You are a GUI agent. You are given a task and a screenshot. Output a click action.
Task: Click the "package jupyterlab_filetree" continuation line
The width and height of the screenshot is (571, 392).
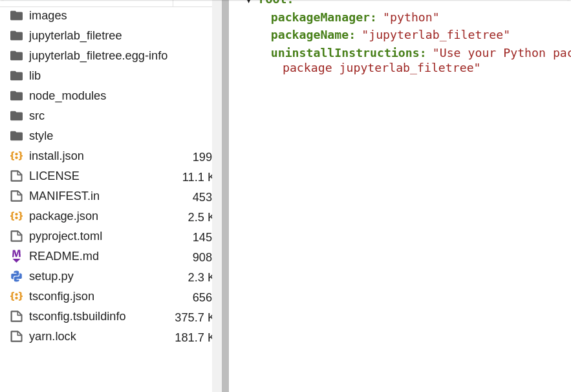382,68
